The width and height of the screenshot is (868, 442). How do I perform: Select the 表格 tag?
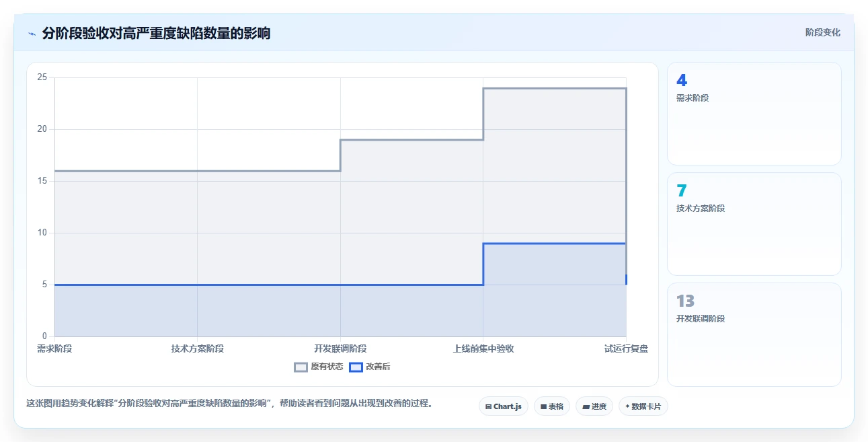click(x=552, y=406)
